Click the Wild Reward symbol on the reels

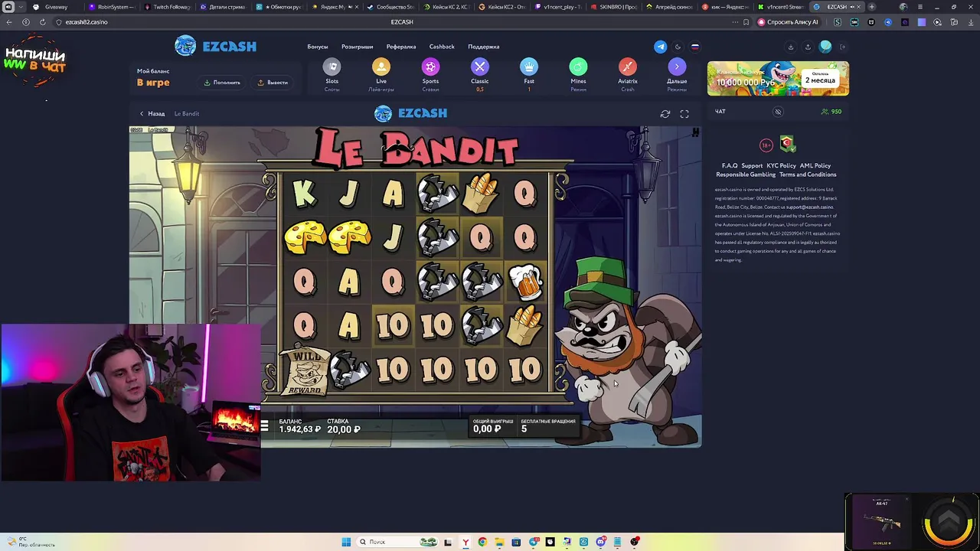coord(305,370)
